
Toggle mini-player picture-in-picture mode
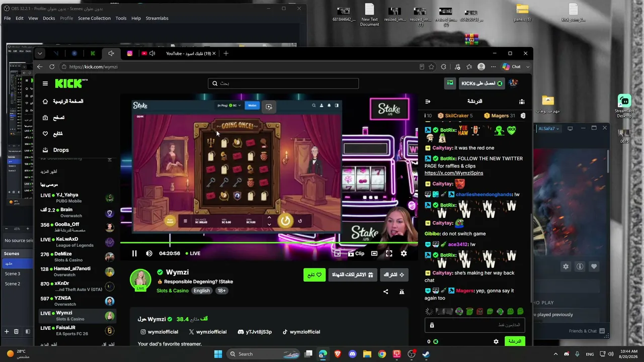338,253
